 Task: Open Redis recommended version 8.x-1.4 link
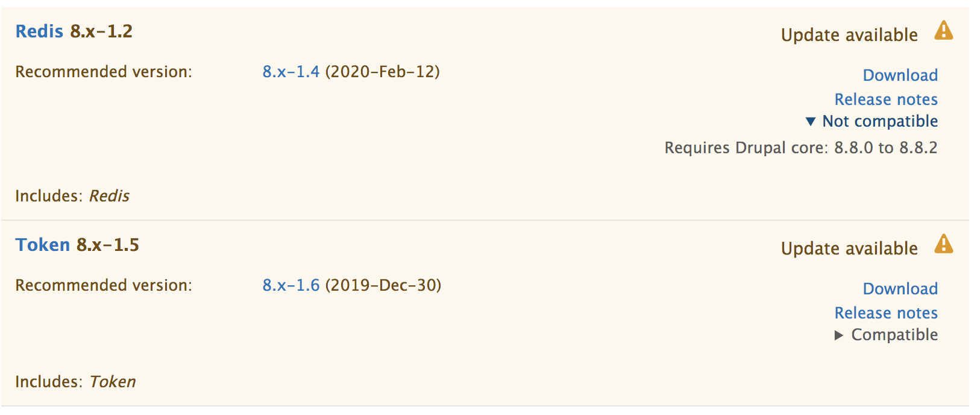coord(291,72)
